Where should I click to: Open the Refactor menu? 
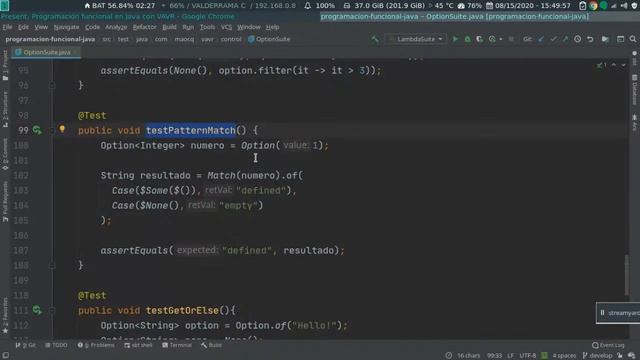pyautogui.click(x=144, y=27)
